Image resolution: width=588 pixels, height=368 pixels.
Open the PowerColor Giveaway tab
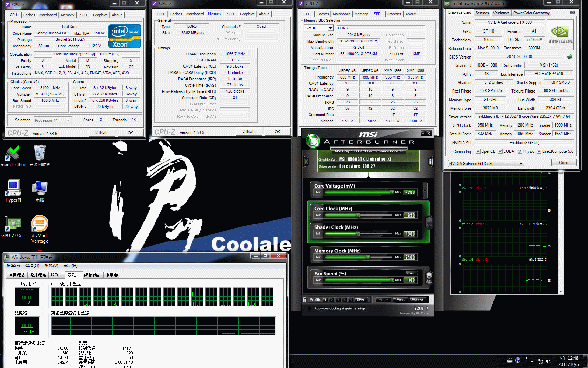[x=531, y=13]
